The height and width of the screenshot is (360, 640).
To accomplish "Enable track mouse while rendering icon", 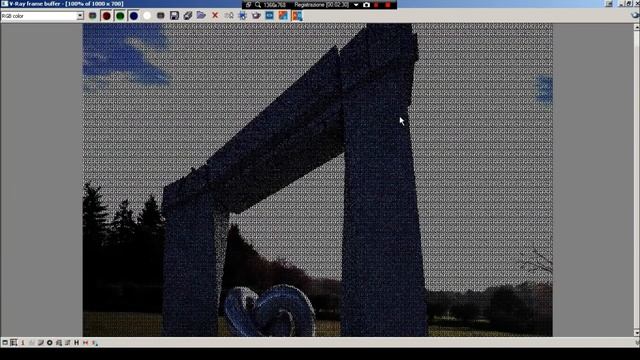I will click(242, 16).
